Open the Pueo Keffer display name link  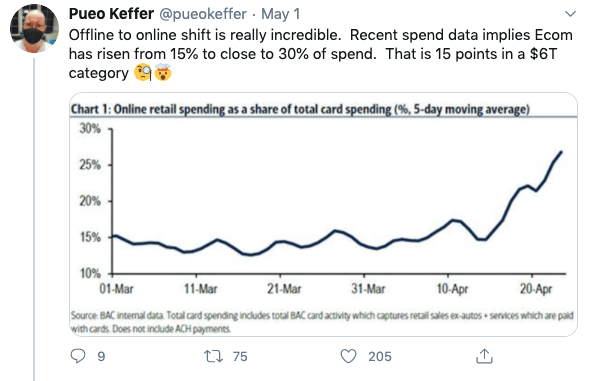[111, 14]
